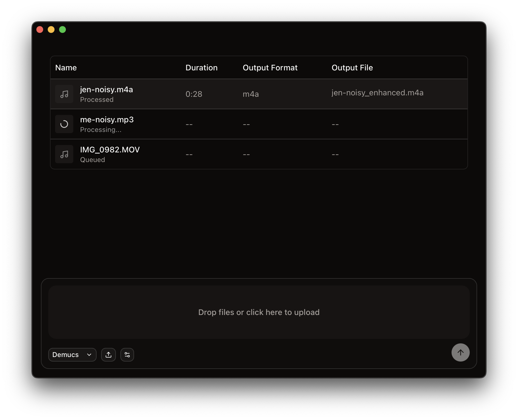The image size is (518, 420).
Task: Click the Duration column header
Action: click(x=201, y=68)
